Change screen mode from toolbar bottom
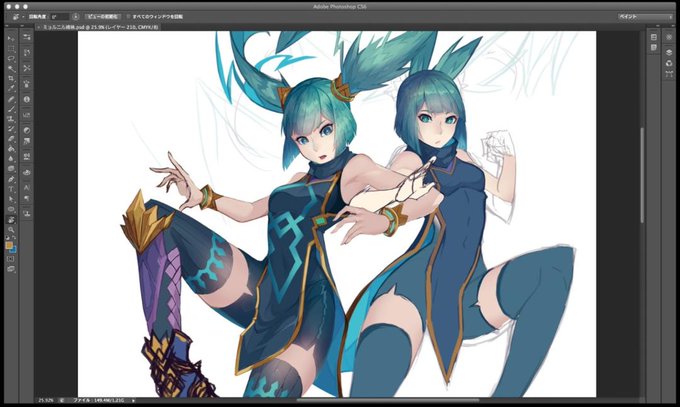This screenshot has height=407, width=680. coord(11,269)
